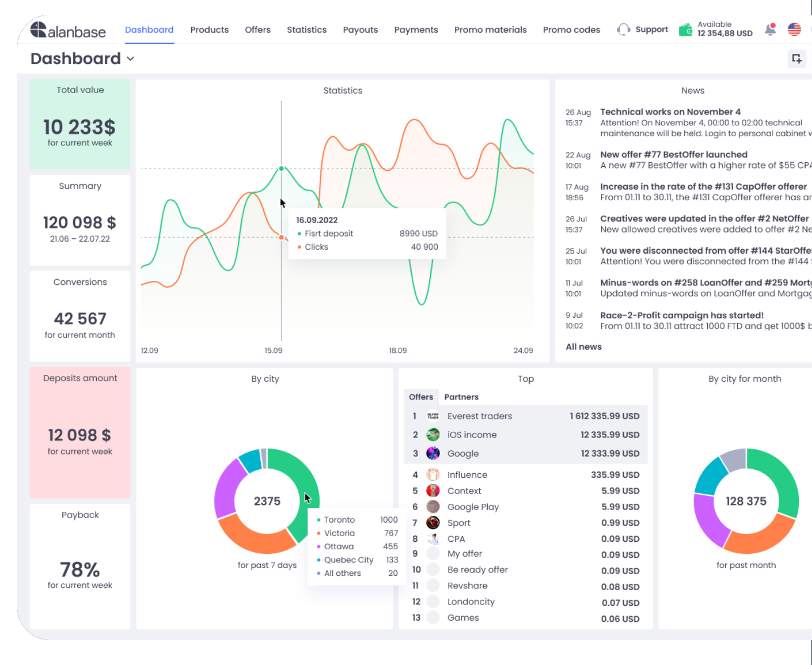812x665 pixels.
Task: Open Promo codes page
Action: pyautogui.click(x=572, y=30)
